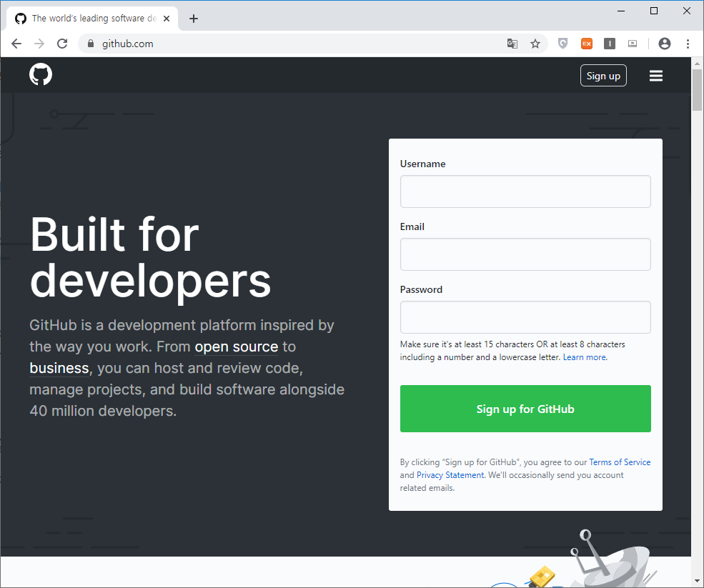Image resolution: width=704 pixels, height=588 pixels.
Task: Click the scrollbar up arrow
Action: 697,64
